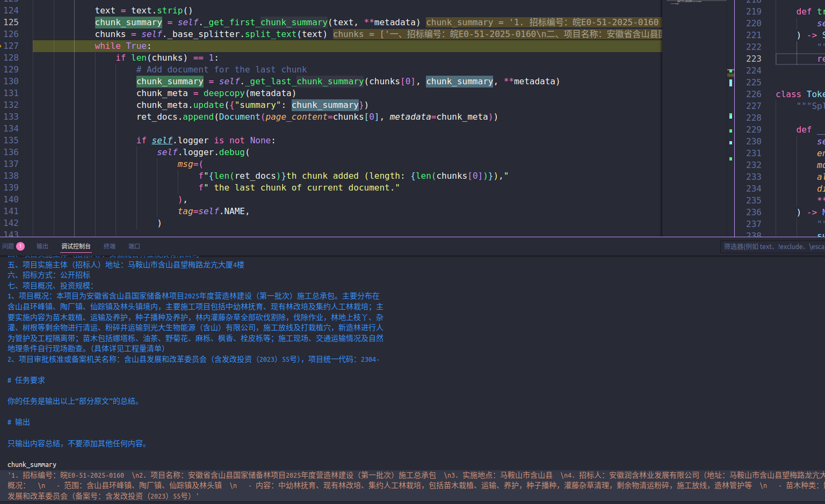Open the 问题 panel tab
This screenshot has width=825, height=504.
(x=8, y=246)
